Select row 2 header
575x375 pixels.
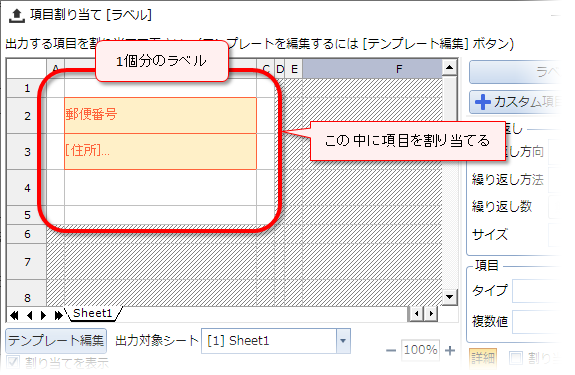pyautogui.click(x=27, y=116)
